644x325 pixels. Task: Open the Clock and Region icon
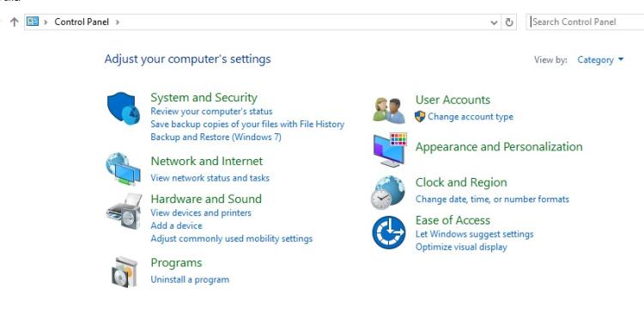coord(388,192)
